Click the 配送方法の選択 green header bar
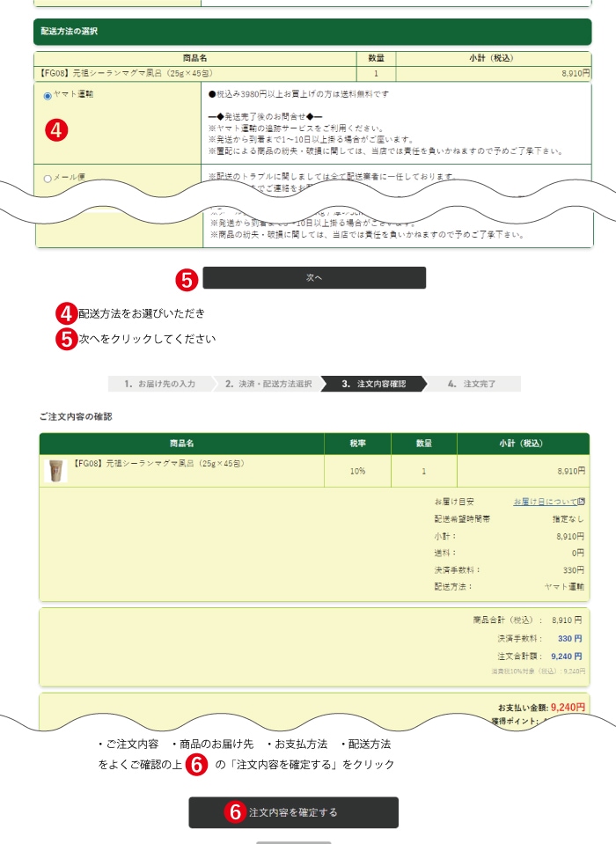The image size is (616, 844). coord(312,32)
